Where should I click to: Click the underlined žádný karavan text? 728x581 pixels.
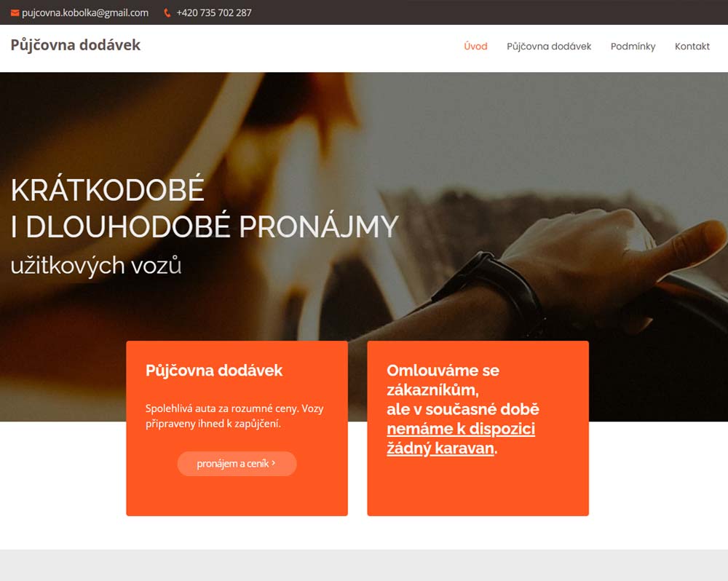coord(440,448)
